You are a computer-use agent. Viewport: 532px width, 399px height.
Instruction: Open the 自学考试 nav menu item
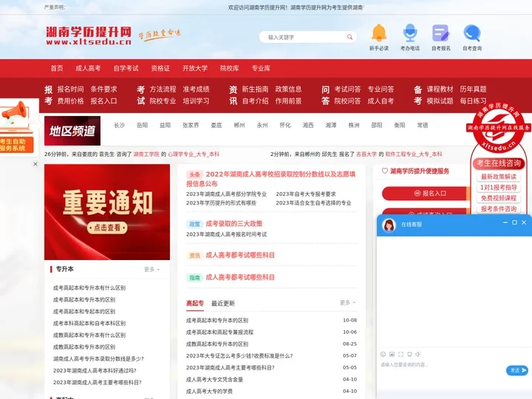coord(126,68)
